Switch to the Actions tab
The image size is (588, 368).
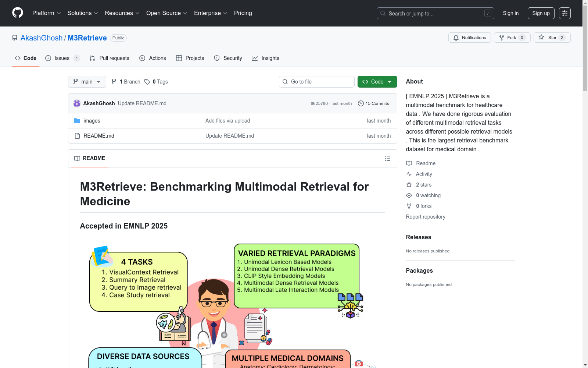coord(153,58)
